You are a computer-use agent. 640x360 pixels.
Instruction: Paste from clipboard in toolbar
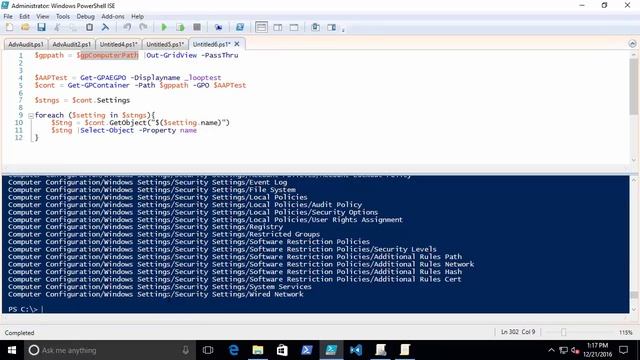pyautogui.click(x=89, y=27)
